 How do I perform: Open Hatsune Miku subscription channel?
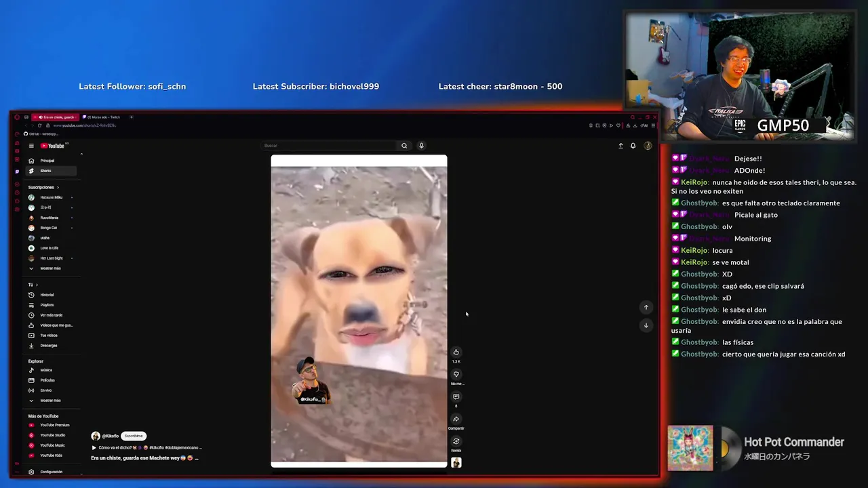tap(53, 197)
